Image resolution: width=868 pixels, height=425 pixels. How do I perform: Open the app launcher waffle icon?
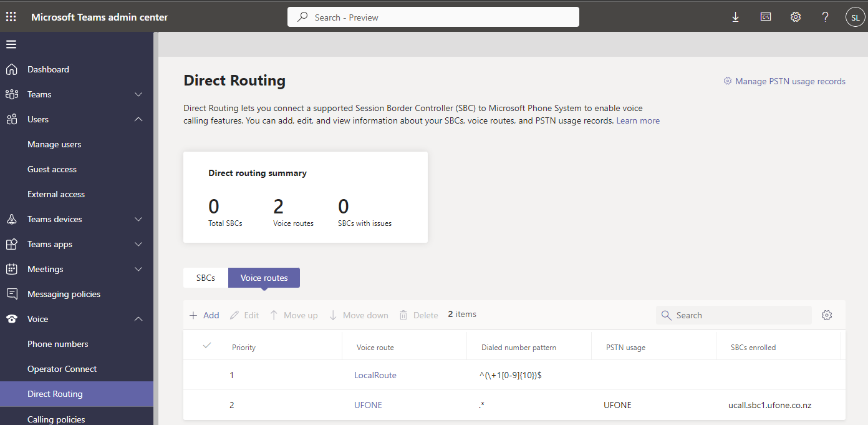click(11, 17)
